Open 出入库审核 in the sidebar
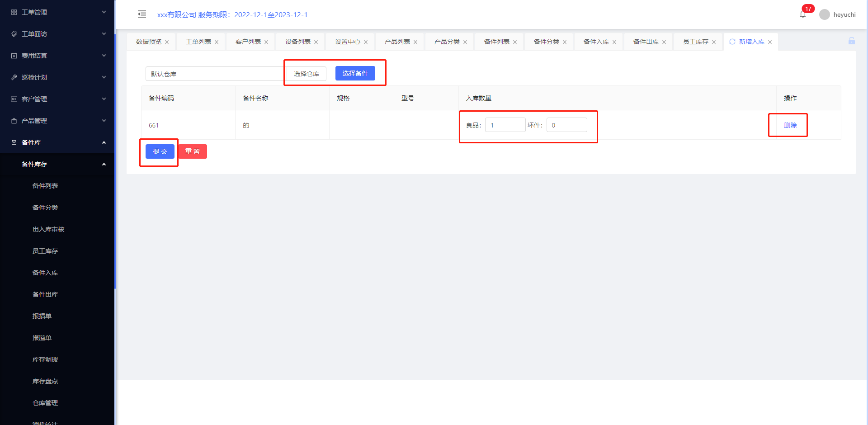 48,229
